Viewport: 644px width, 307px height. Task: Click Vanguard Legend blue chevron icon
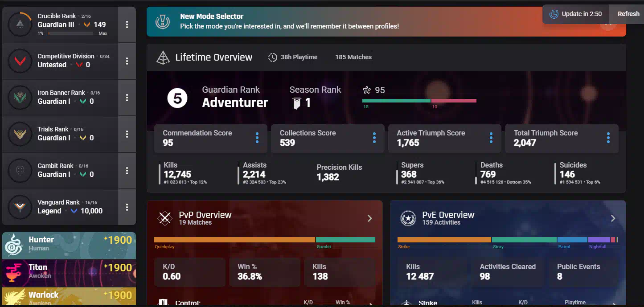tap(74, 211)
